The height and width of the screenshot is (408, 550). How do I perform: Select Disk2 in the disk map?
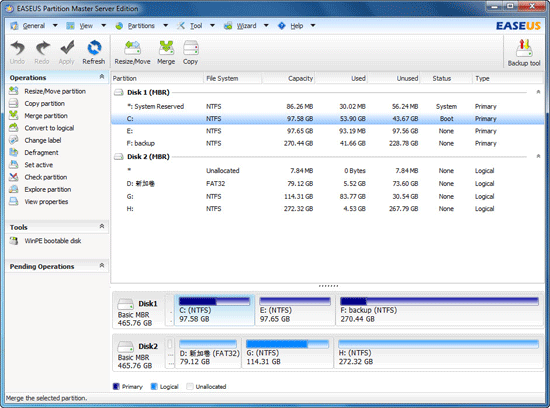(x=138, y=354)
